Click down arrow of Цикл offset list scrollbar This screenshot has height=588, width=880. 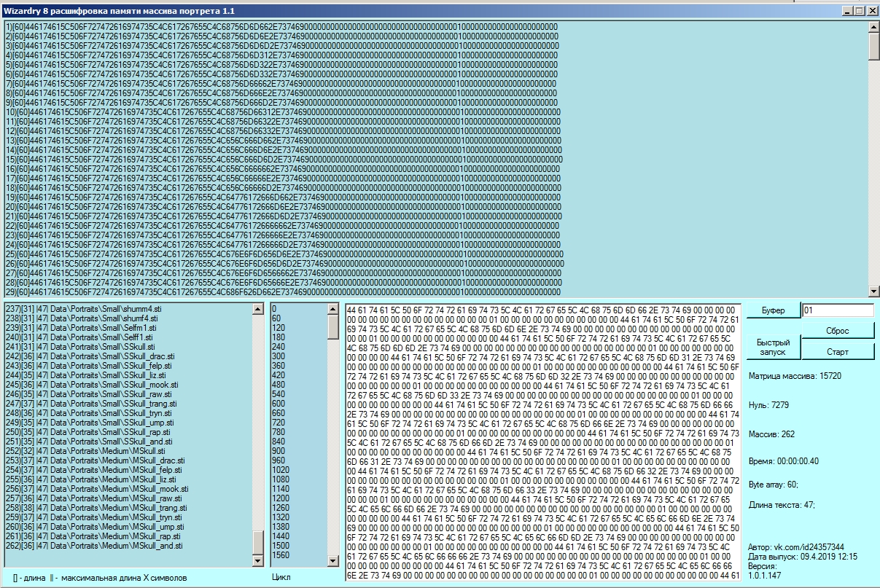pyautogui.click(x=333, y=561)
